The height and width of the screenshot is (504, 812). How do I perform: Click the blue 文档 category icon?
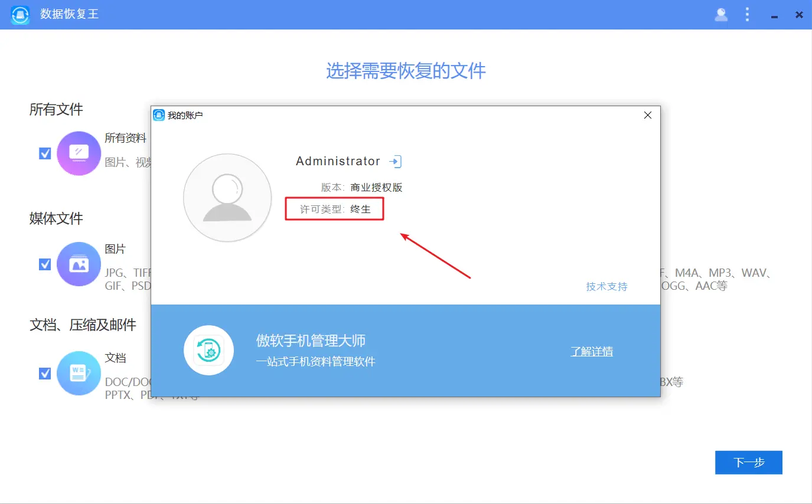[x=79, y=373]
